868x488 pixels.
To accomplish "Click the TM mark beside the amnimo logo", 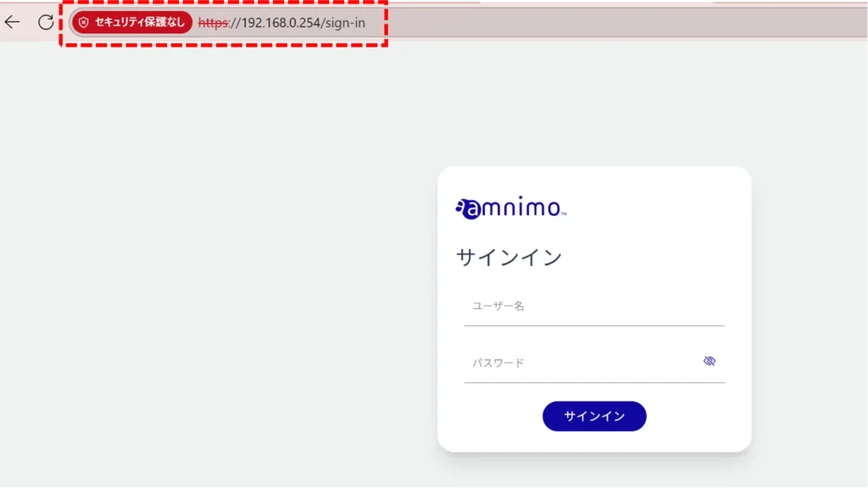I will (564, 214).
